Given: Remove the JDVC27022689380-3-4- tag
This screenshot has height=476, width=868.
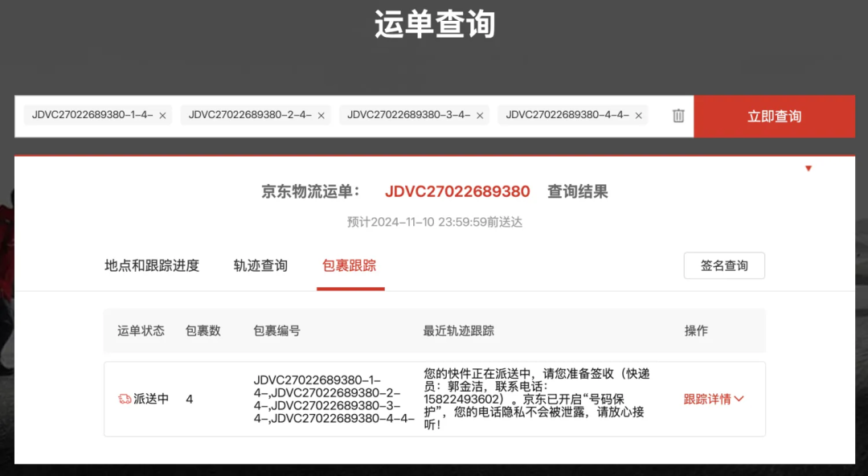Looking at the screenshot, I should click(x=480, y=116).
